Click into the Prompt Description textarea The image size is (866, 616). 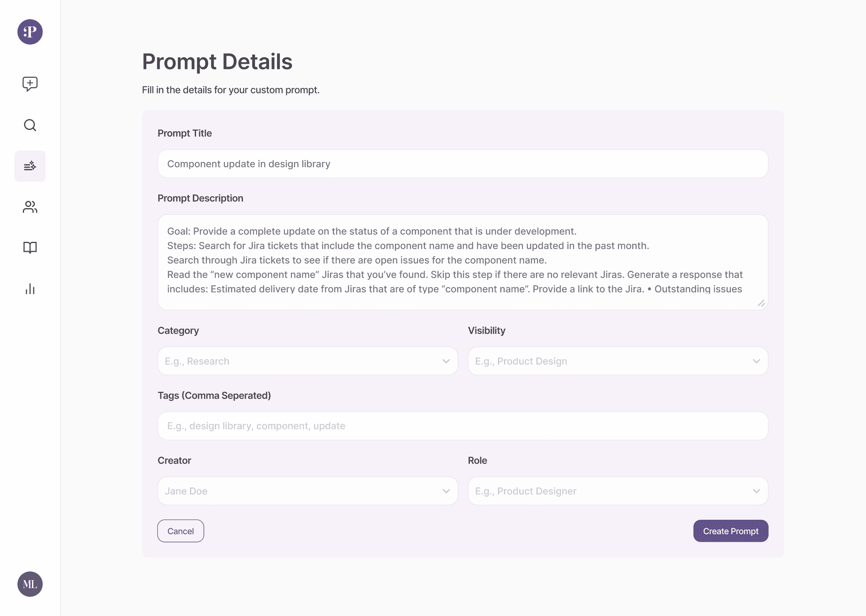tap(463, 261)
